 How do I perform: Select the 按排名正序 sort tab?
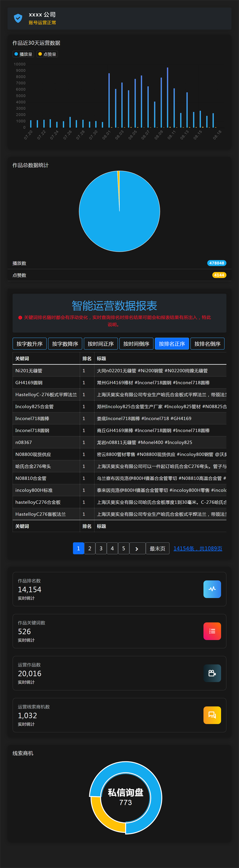point(172,344)
